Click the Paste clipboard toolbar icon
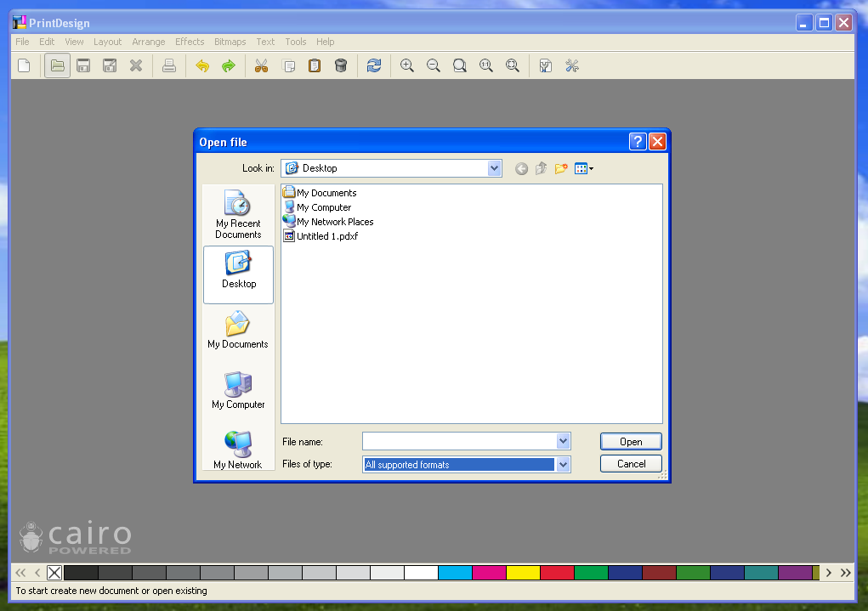The image size is (868, 611). coord(315,66)
